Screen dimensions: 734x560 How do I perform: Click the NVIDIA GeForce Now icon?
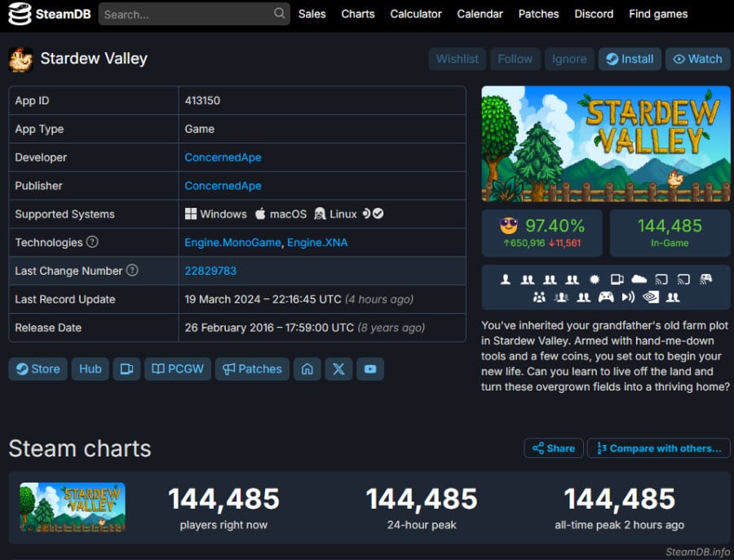click(x=650, y=298)
